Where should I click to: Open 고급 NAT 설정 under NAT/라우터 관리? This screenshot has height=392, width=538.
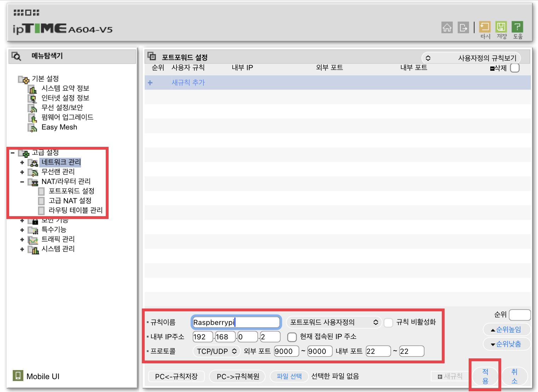coord(70,201)
